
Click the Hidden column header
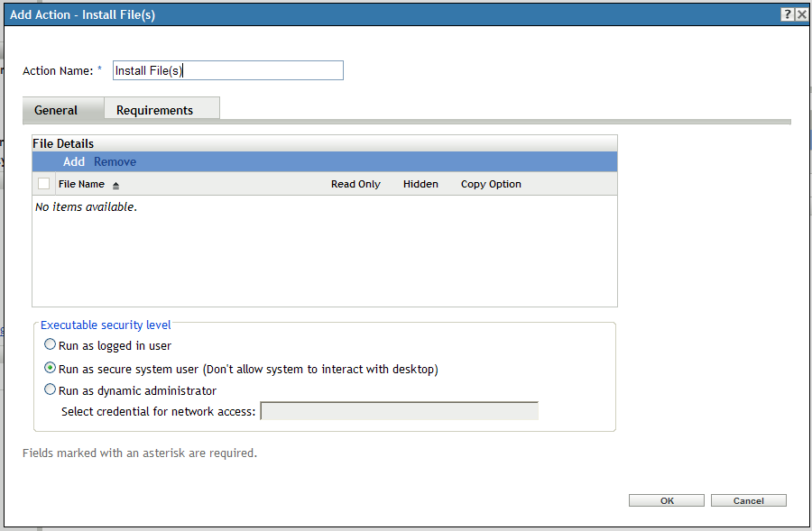(x=420, y=183)
